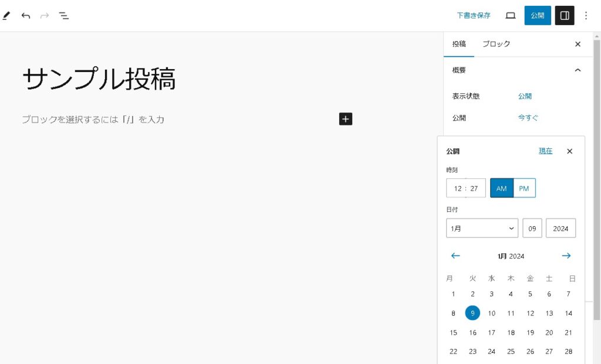This screenshot has width=601, height=364.
Task: Select day 17 in the calendar
Action: pos(492,332)
